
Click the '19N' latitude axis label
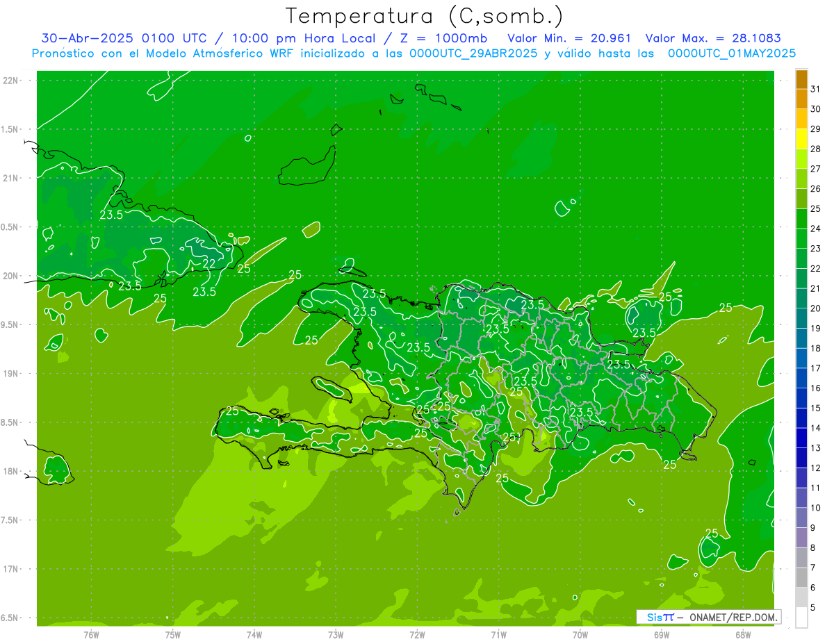tap(10, 374)
